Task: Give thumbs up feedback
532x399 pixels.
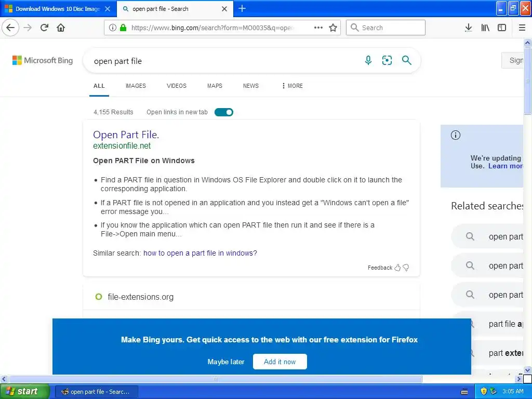Action: pos(397,268)
